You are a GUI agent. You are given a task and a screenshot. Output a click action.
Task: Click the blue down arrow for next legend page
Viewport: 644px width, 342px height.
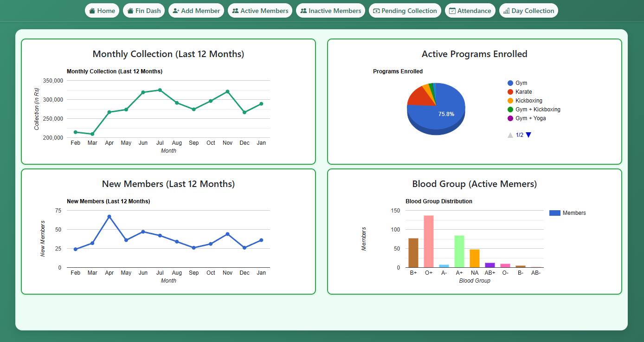coord(528,135)
